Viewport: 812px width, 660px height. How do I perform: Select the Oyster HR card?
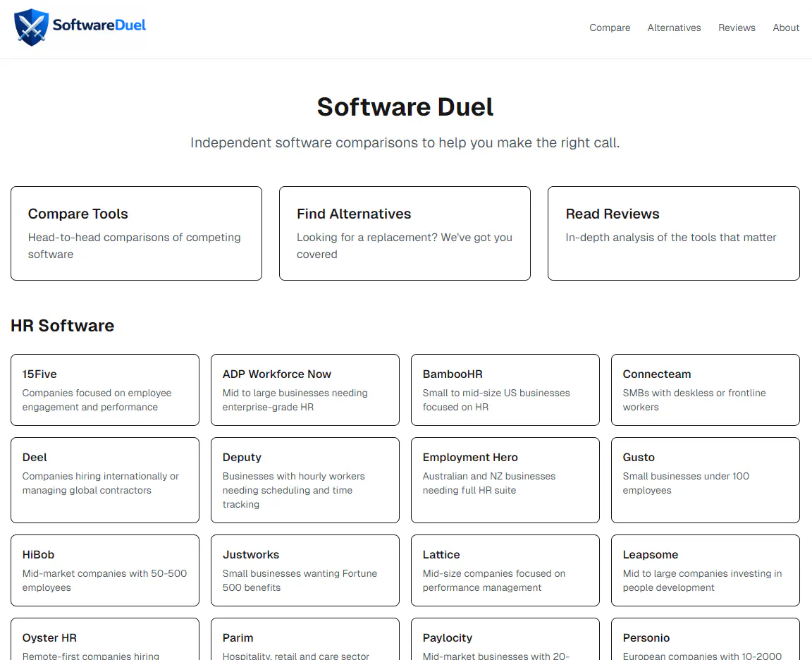pyautogui.click(x=105, y=640)
